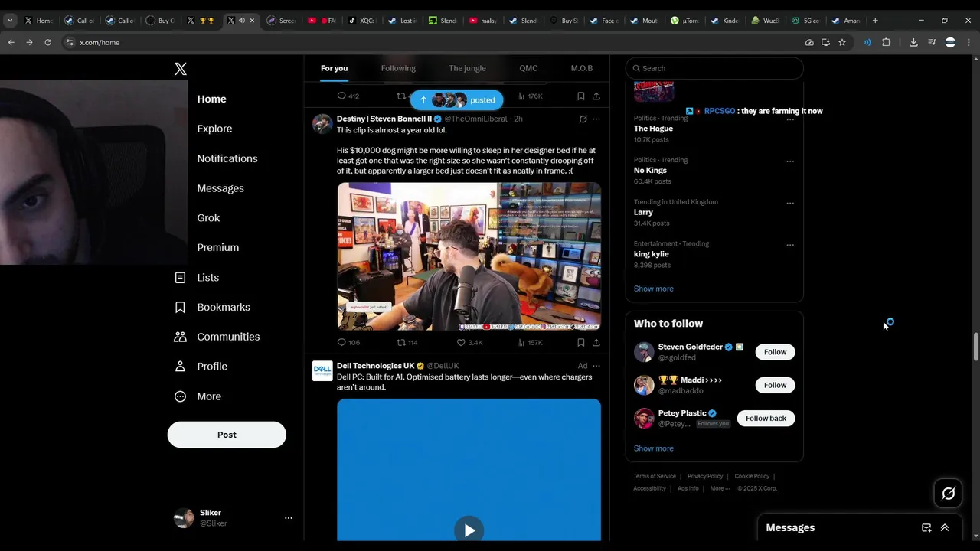980x551 pixels.
Task: Select the For you tab
Action: 334,68
